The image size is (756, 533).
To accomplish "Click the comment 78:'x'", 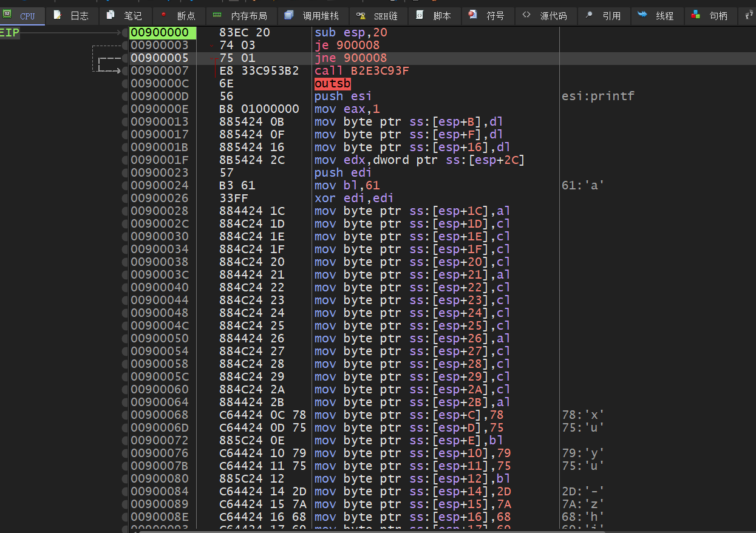I will pyautogui.click(x=583, y=415).
